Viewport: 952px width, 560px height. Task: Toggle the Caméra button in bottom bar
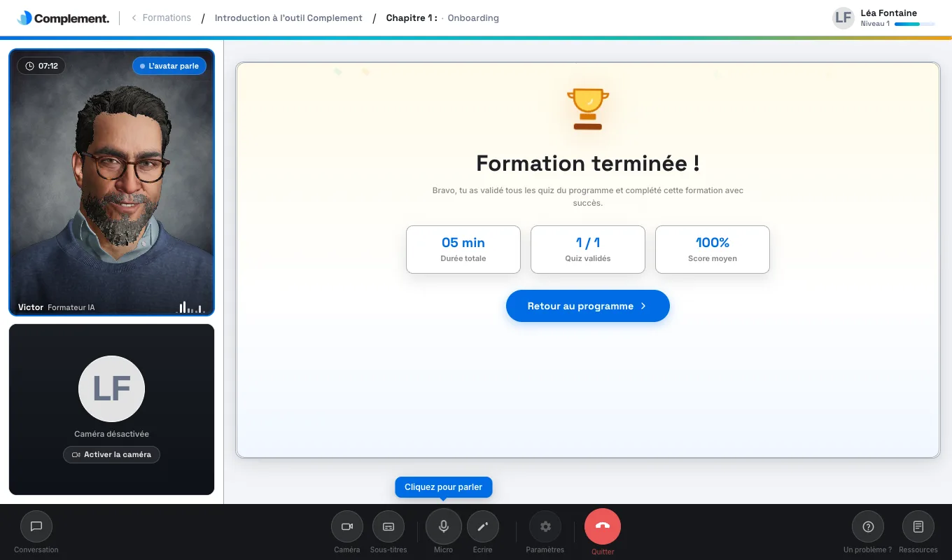[346, 526]
